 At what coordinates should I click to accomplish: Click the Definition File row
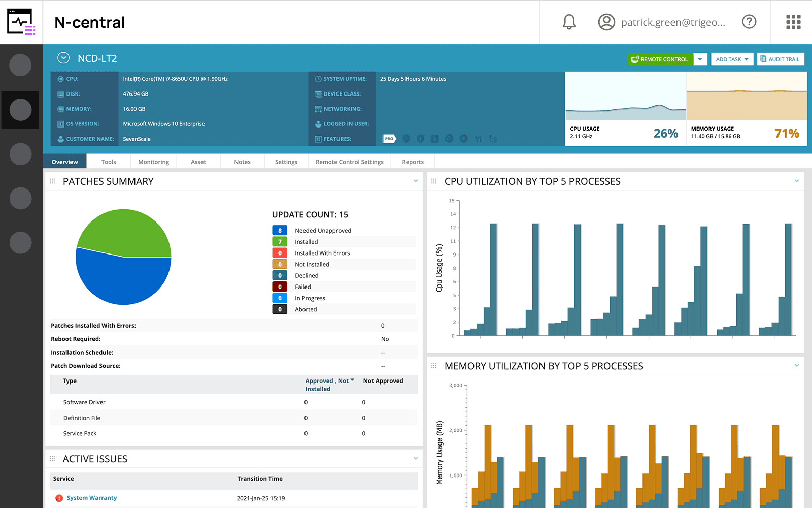point(233,418)
